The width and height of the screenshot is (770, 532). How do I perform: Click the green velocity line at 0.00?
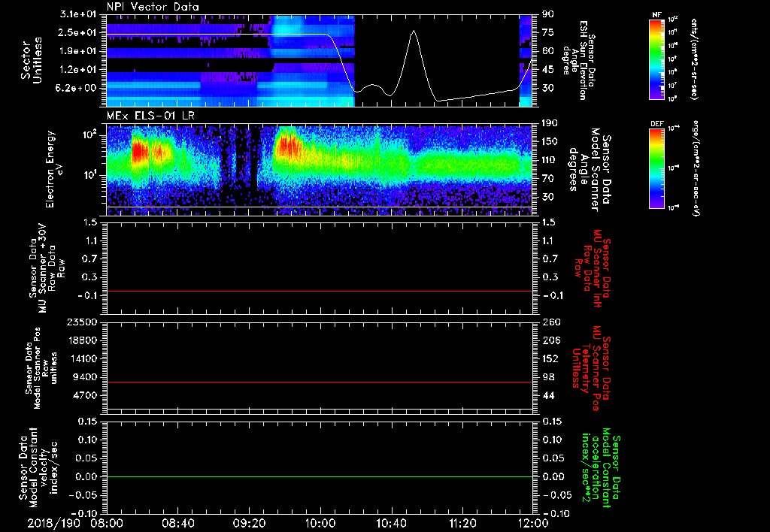tap(320, 477)
